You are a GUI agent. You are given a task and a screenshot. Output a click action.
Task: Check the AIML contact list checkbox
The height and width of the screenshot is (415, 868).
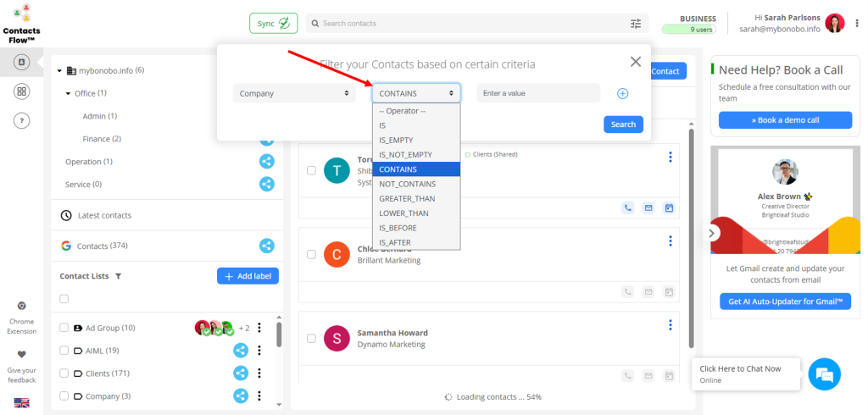pyautogui.click(x=64, y=351)
